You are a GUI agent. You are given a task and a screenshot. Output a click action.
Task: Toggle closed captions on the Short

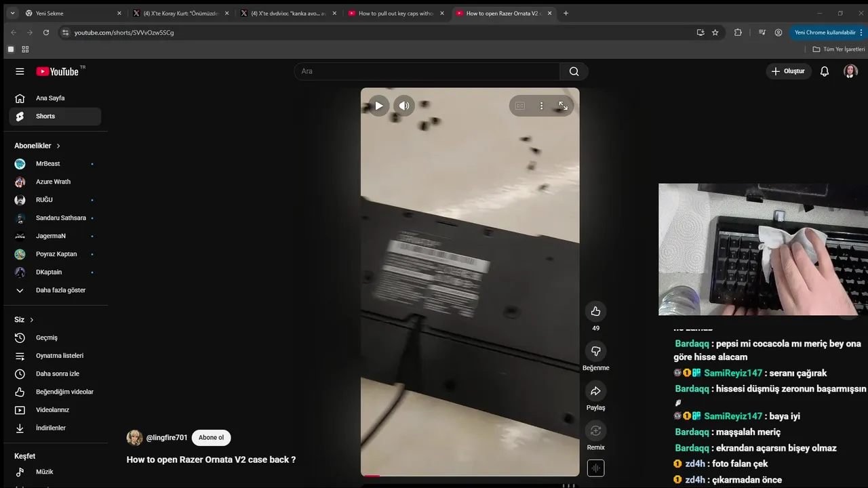click(520, 106)
